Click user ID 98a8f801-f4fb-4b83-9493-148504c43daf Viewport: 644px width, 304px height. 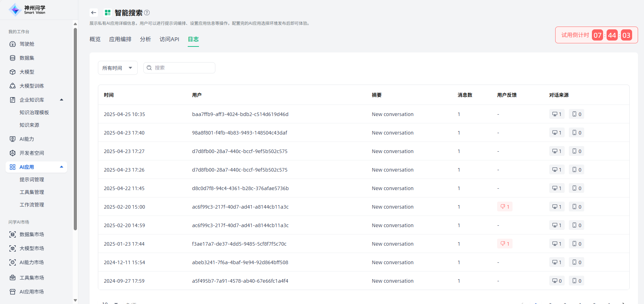click(x=239, y=133)
